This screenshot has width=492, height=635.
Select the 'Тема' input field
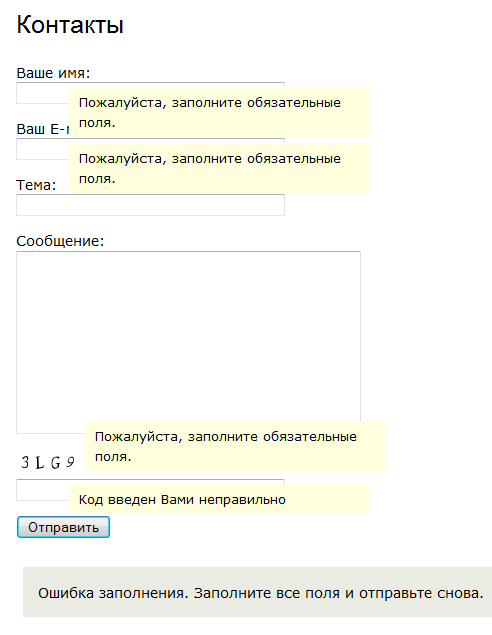[150, 205]
